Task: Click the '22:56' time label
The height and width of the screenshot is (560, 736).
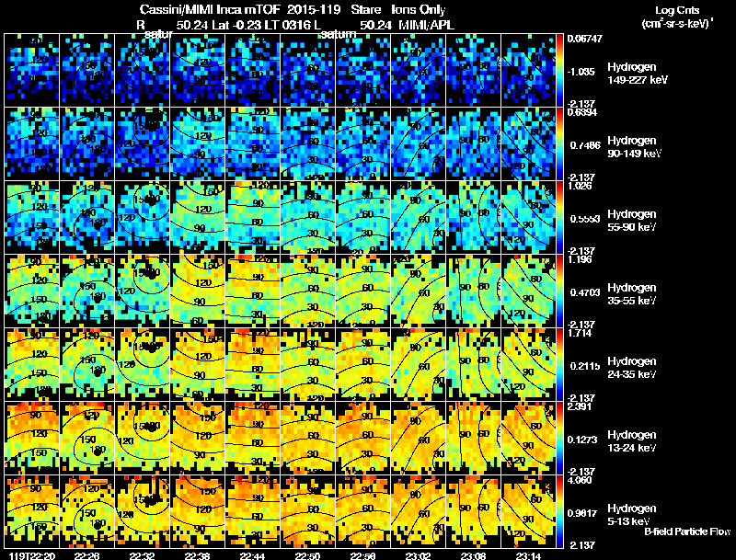Action: (362, 556)
